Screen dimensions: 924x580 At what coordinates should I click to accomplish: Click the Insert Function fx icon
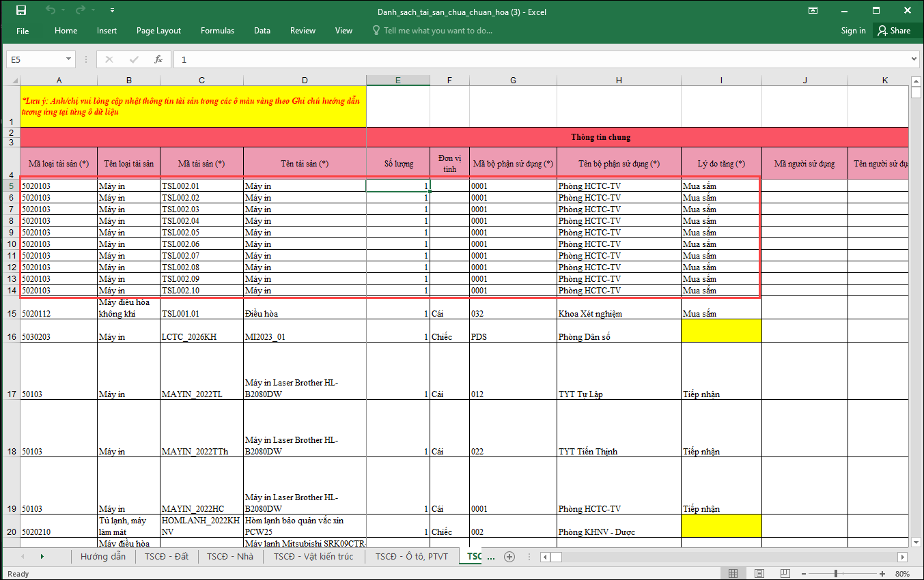158,59
